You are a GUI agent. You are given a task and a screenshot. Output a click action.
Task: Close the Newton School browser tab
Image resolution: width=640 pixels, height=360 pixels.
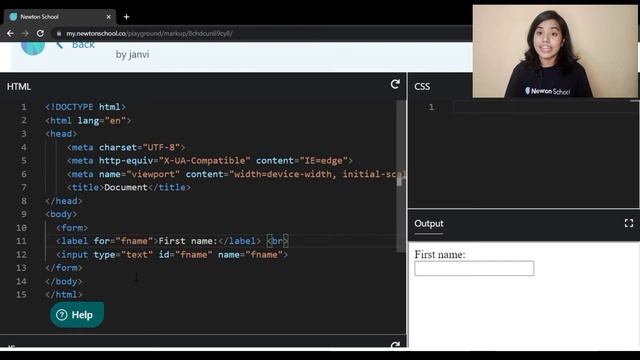click(109, 17)
